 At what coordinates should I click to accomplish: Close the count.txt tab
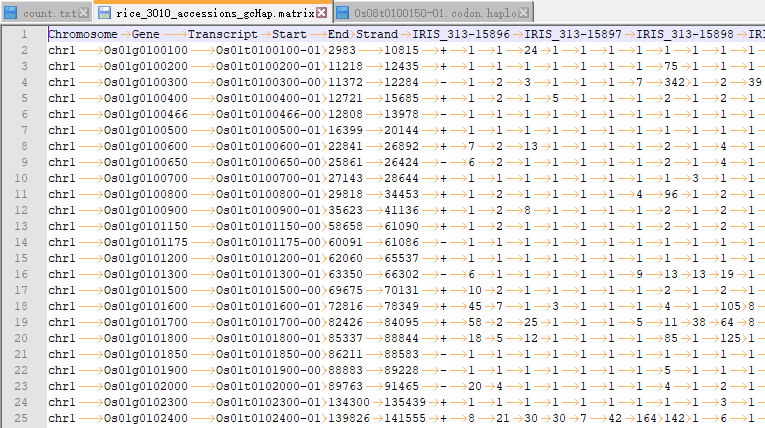[x=84, y=13]
